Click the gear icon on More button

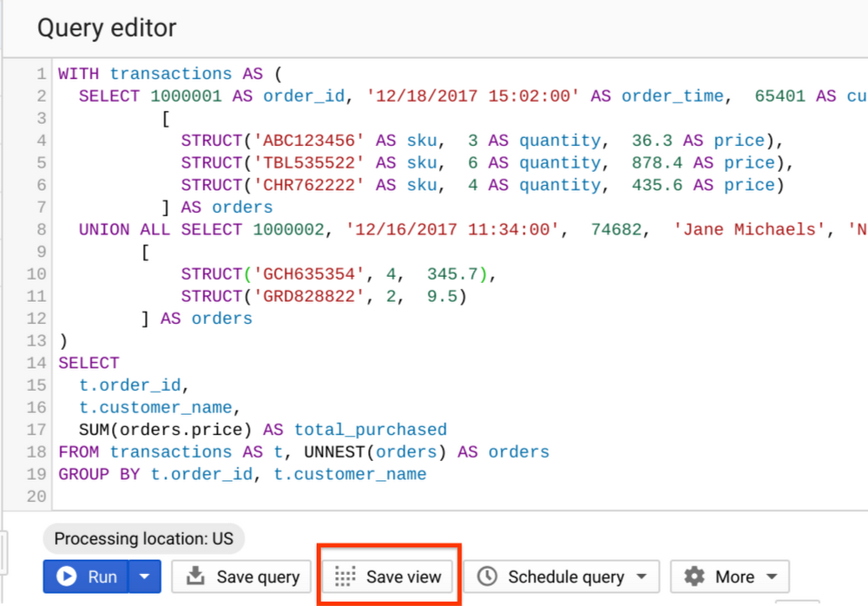(694, 576)
